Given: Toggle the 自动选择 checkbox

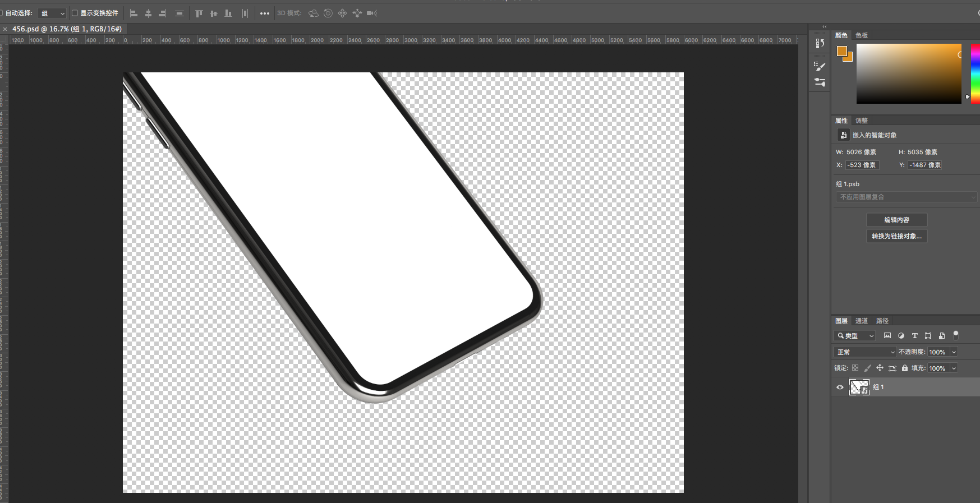Looking at the screenshot, I should point(2,13).
